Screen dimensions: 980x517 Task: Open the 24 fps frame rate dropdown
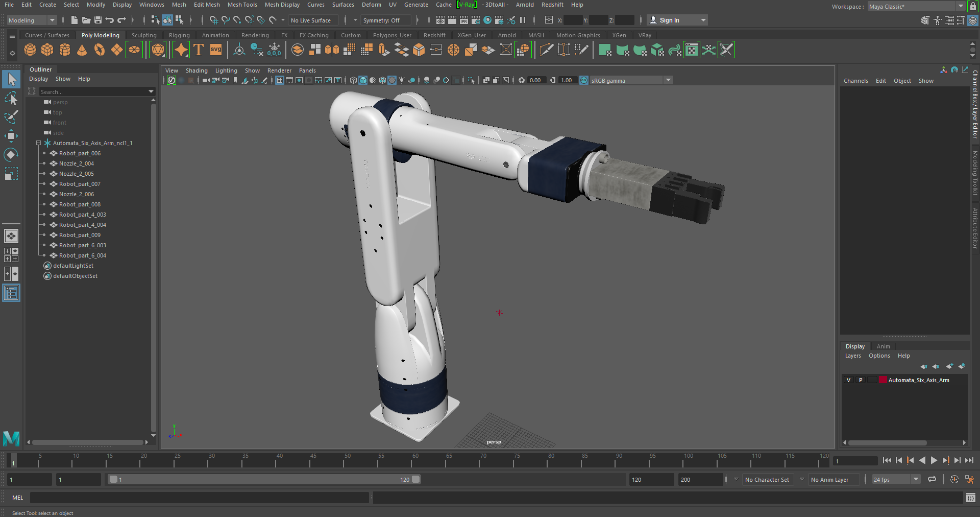coord(916,479)
